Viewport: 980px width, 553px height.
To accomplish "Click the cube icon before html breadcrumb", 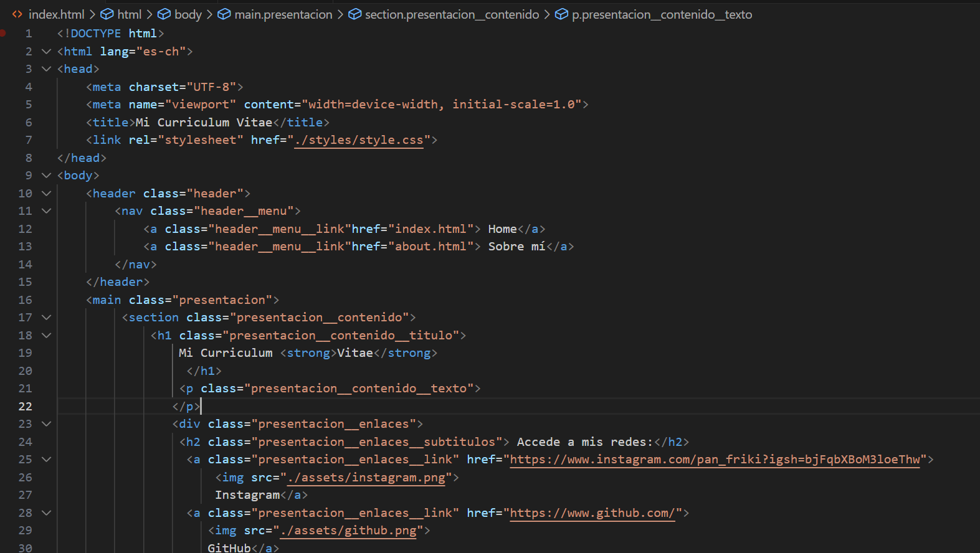I will (107, 14).
